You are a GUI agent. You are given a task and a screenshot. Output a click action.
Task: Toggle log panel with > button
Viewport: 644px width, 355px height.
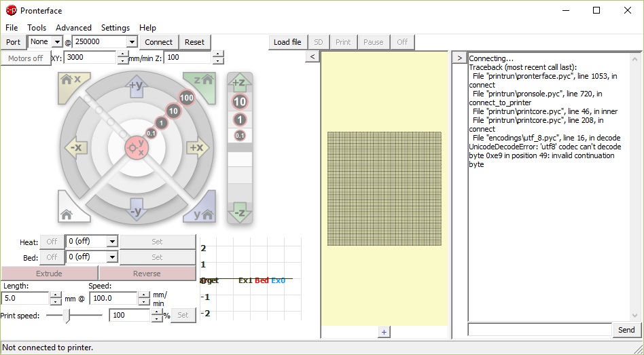460,58
